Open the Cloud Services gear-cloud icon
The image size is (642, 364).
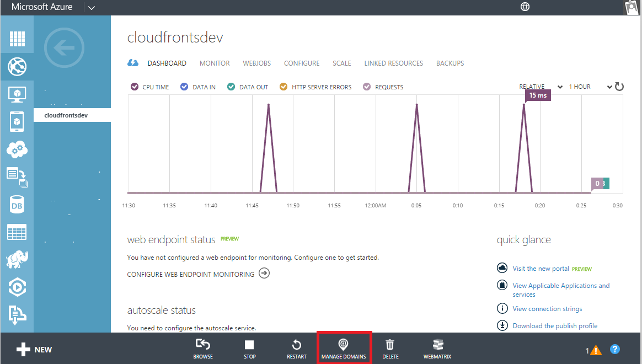click(x=17, y=149)
